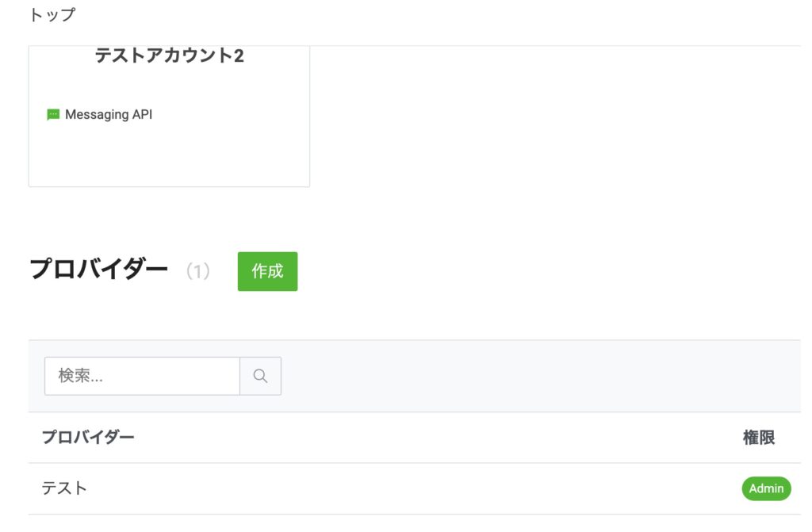The height and width of the screenshot is (532, 812).
Task: Select the Messaging API label text
Action: click(x=109, y=114)
